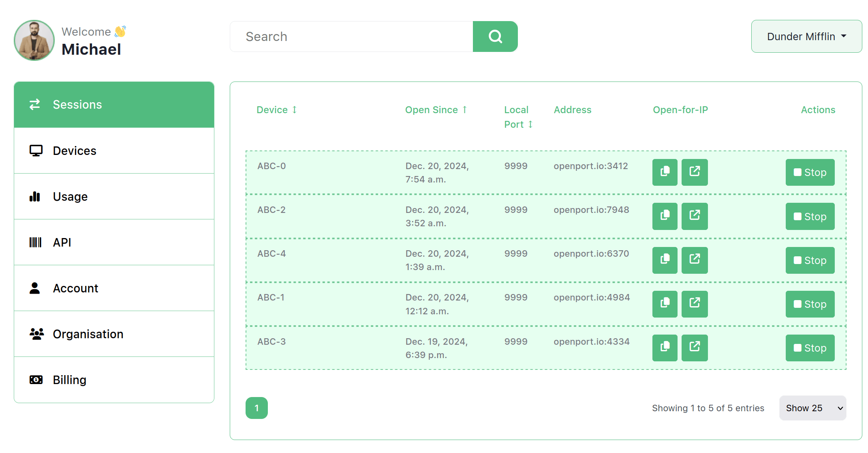Viewport: 868px width, 453px height.
Task: Open the Dunder Mifflin organisation dropdown
Action: point(806,36)
